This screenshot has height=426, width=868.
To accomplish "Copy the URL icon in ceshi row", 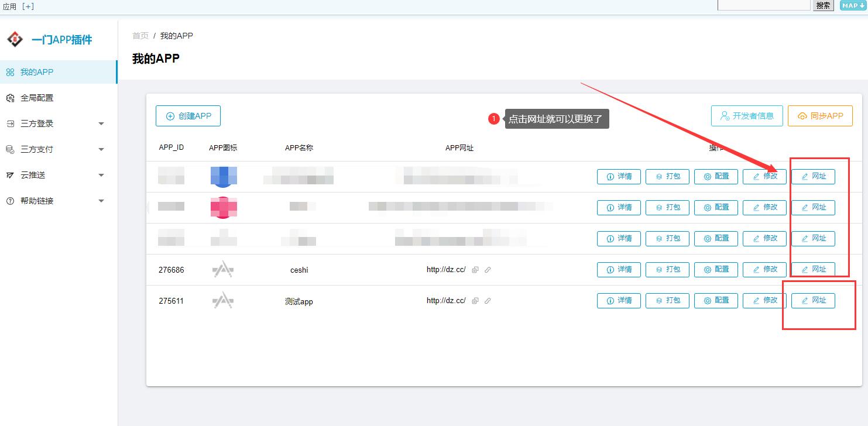I will click(475, 270).
